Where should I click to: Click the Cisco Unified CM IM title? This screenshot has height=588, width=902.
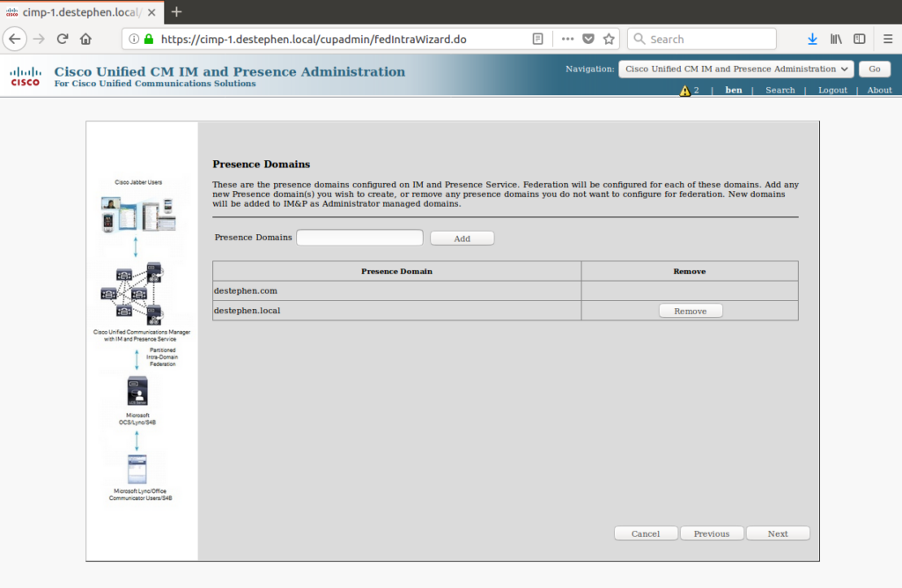230,71
